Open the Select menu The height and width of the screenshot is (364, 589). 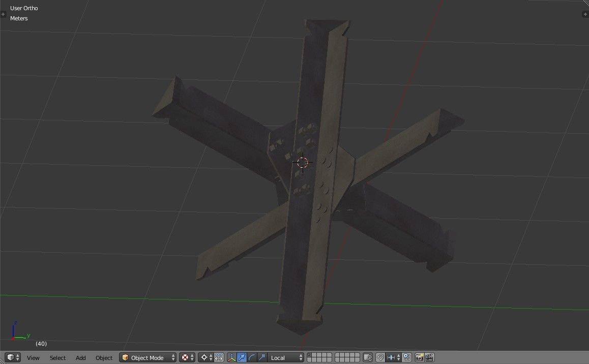pyautogui.click(x=57, y=358)
